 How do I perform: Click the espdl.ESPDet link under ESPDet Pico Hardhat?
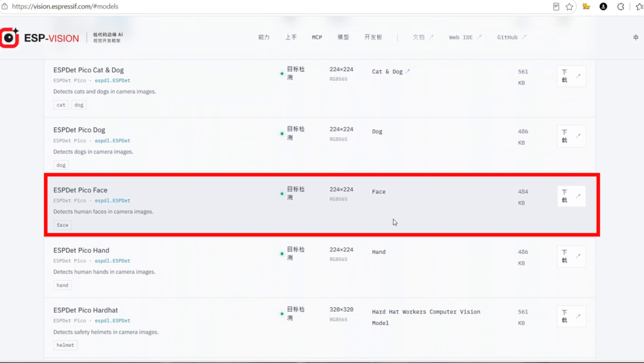112,321
